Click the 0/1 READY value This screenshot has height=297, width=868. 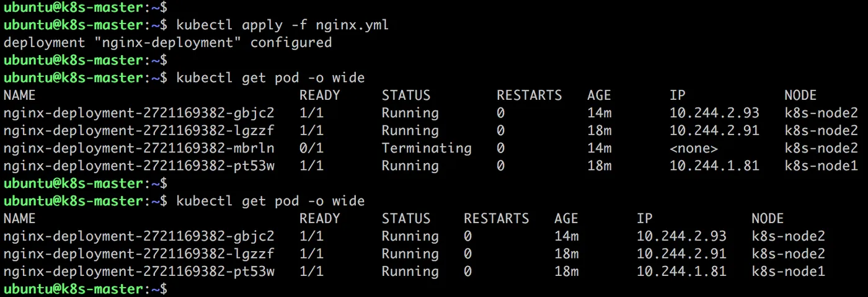click(311, 148)
